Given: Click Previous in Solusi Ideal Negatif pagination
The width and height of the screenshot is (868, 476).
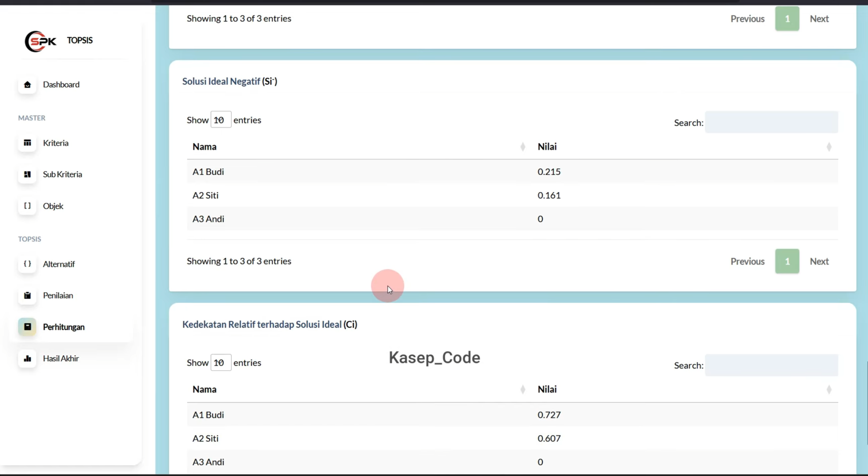Looking at the screenshot, I should coord(747,261).
